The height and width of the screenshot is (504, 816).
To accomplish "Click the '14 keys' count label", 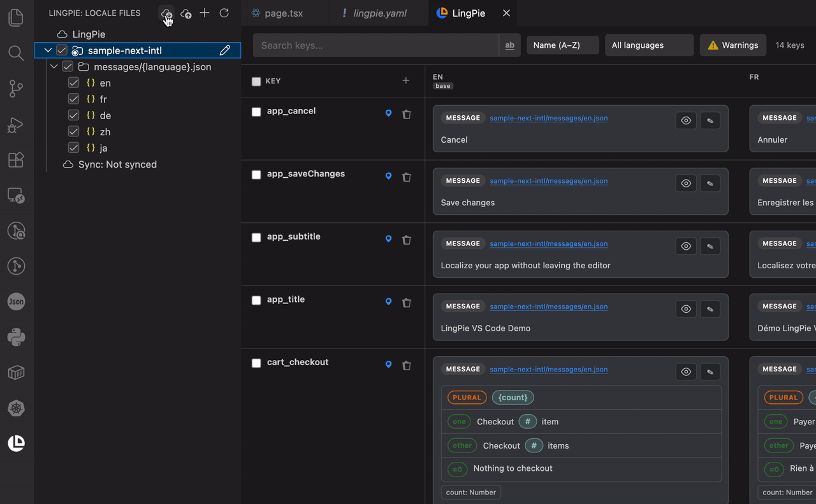I will coord(790,45).
